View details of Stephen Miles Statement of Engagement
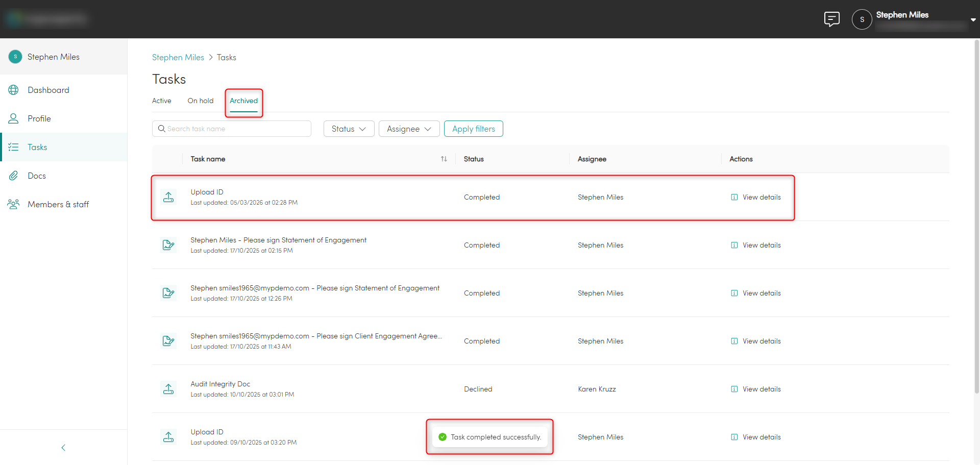Screen dimensions: 980x465 pos(756,245)
